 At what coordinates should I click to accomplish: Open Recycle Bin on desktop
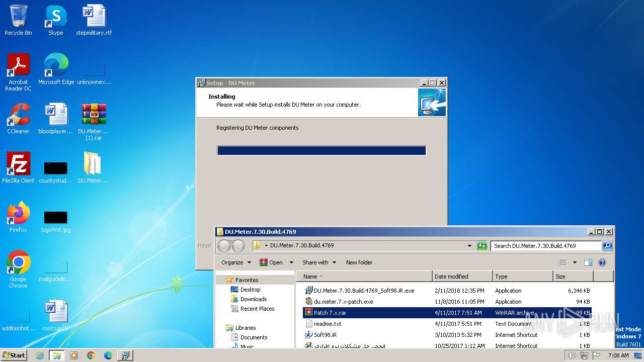click(18, 20)
